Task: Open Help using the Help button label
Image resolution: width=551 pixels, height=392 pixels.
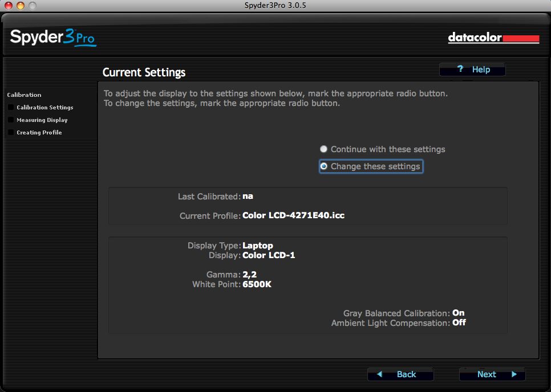Action: point(481,70)
